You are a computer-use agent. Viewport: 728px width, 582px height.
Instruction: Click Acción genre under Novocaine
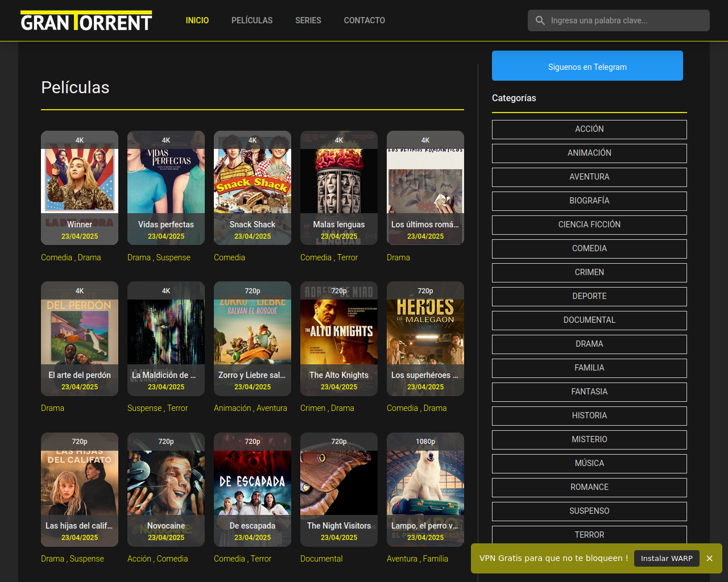(139, 559)
